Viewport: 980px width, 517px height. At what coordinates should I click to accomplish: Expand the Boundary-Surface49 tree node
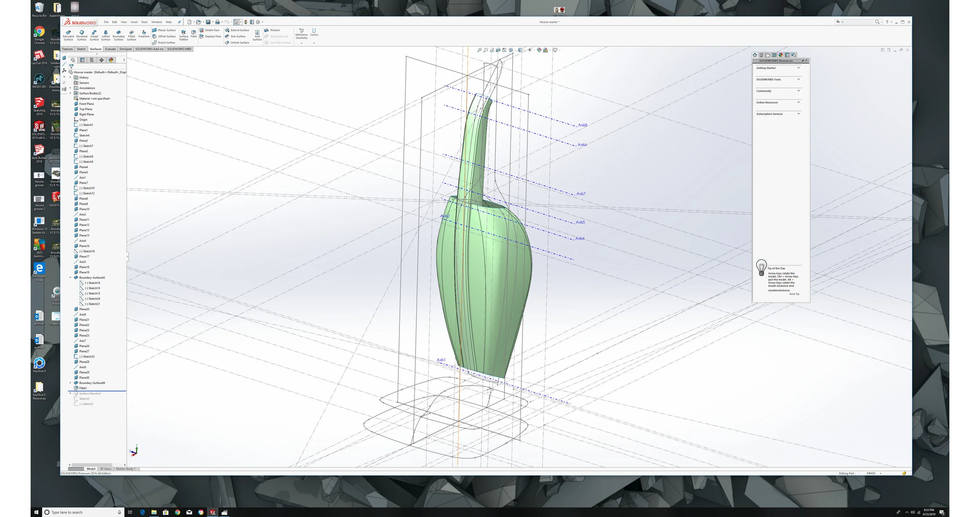coord(71,383)
